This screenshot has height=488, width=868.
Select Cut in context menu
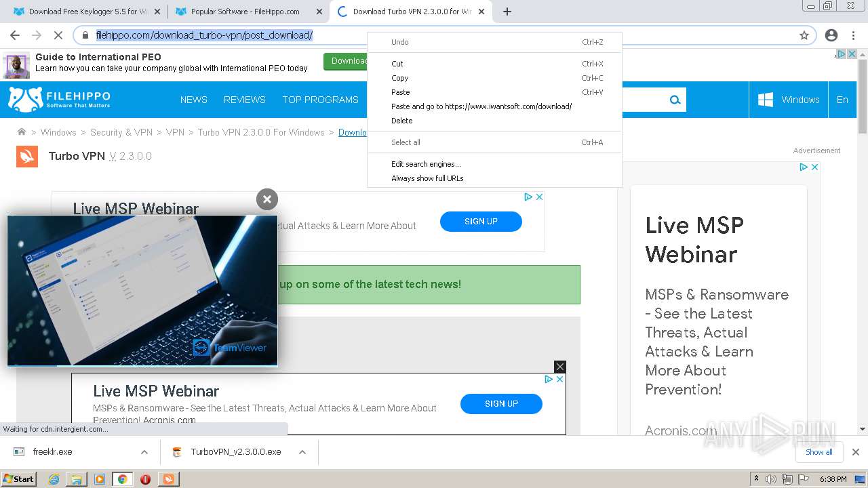pos(494,64)
